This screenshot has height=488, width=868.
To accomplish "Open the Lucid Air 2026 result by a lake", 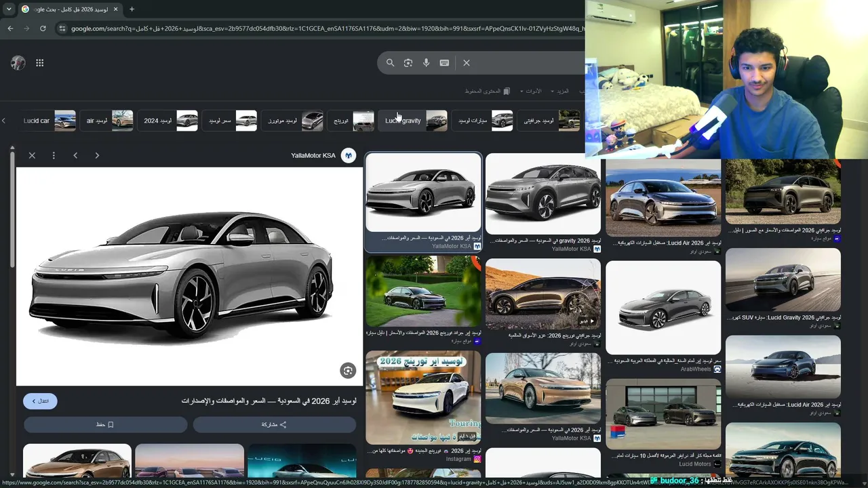I will pos(663,198).
